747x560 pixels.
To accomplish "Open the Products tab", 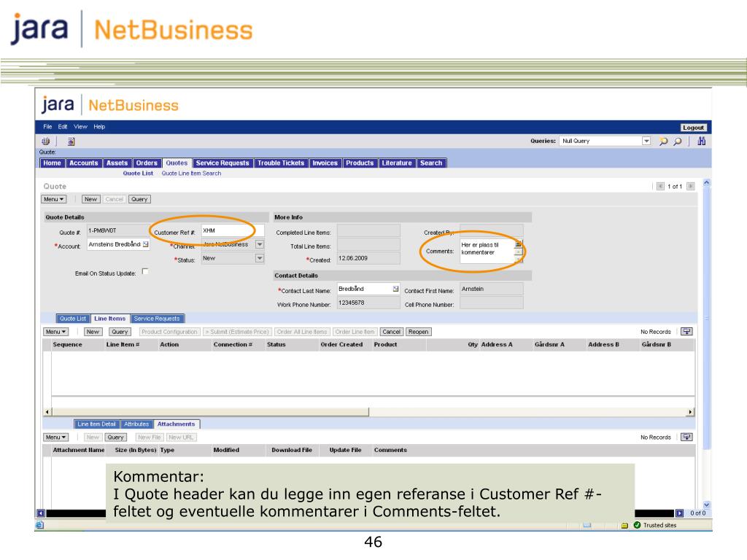I will pos(360,163).
